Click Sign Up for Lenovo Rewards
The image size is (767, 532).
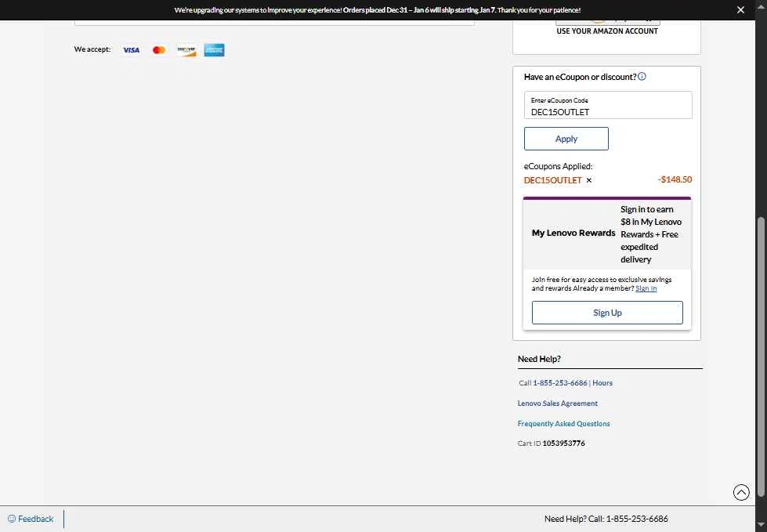click(x=607, y=313)
